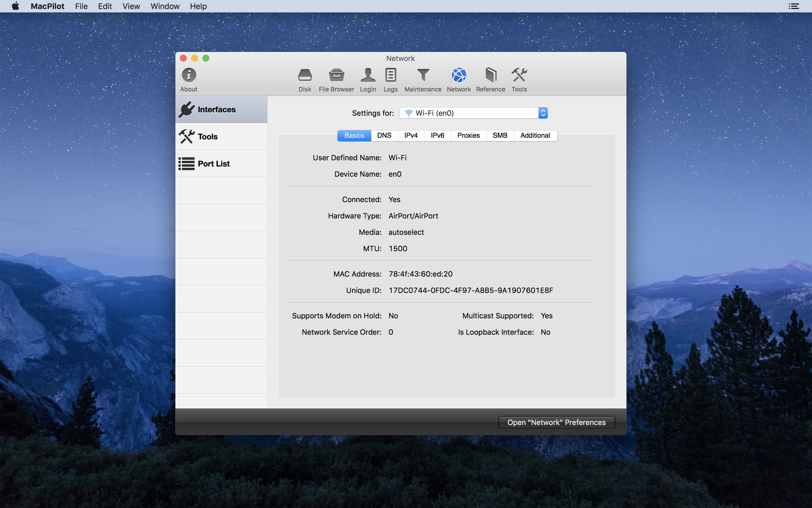Switch to the SMB tab
The width and height of the screenshot is (812, 508).
click(500, 135)
